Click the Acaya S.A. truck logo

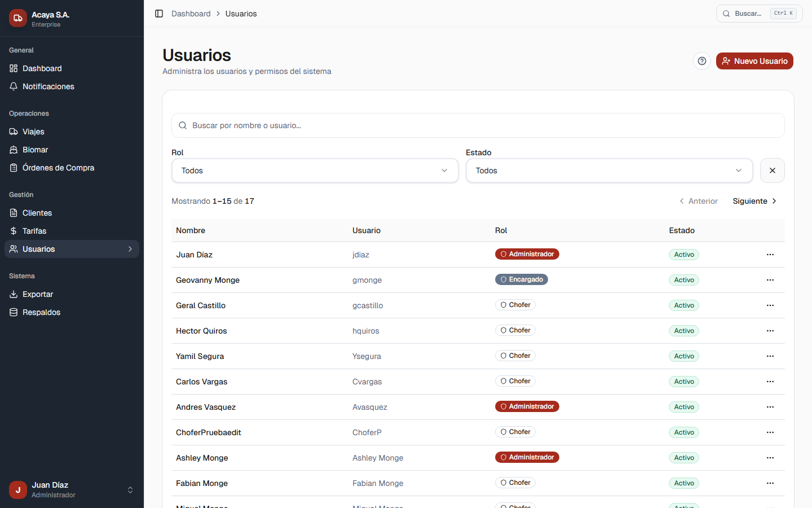[18, 18]
